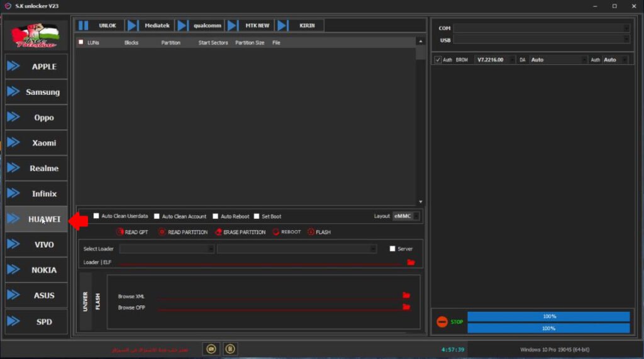Image resolution: width=644 pixels, height=359 pixels.
Task: Open the APPLE brand section
Action: coord(36,67)
